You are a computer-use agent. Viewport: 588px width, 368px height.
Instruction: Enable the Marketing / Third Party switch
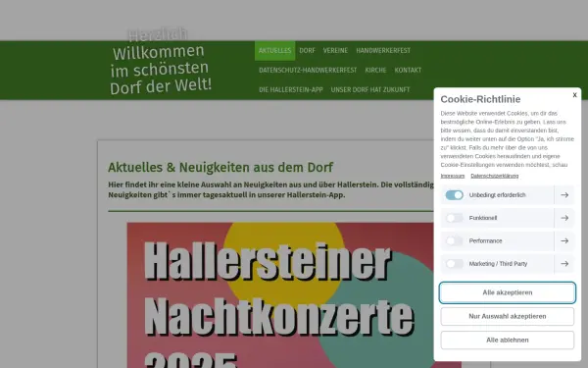coord(454,264)
